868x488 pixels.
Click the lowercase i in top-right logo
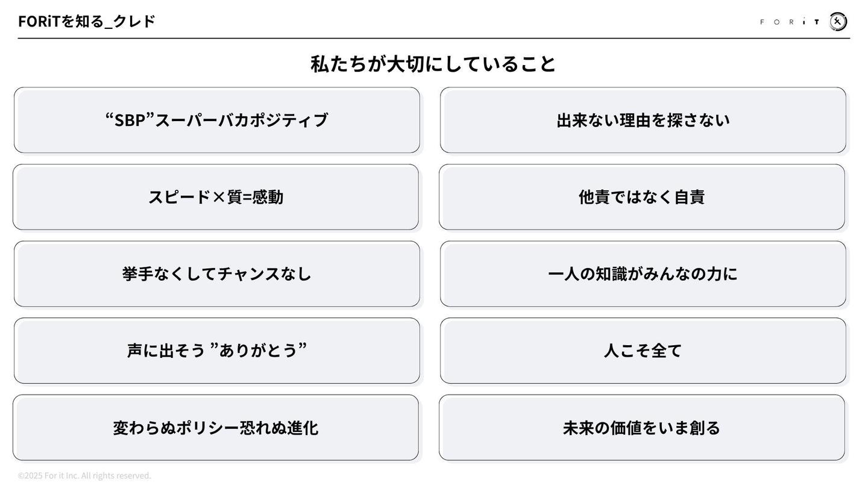point(804,22)
